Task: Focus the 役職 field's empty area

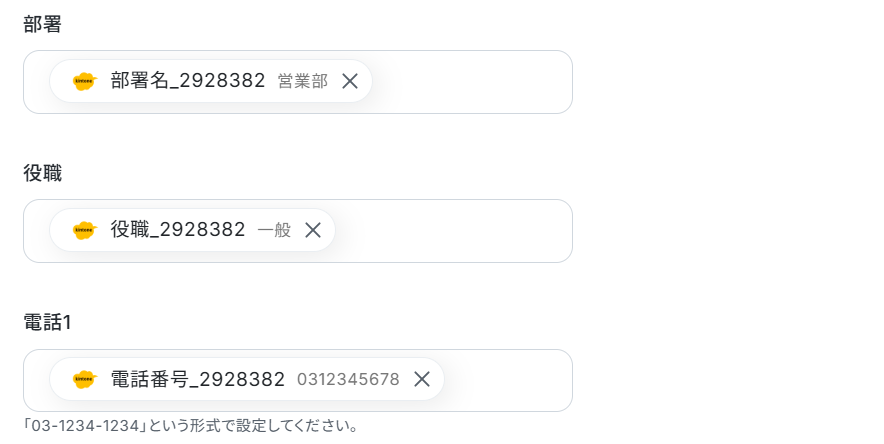Action: [454, 231]
